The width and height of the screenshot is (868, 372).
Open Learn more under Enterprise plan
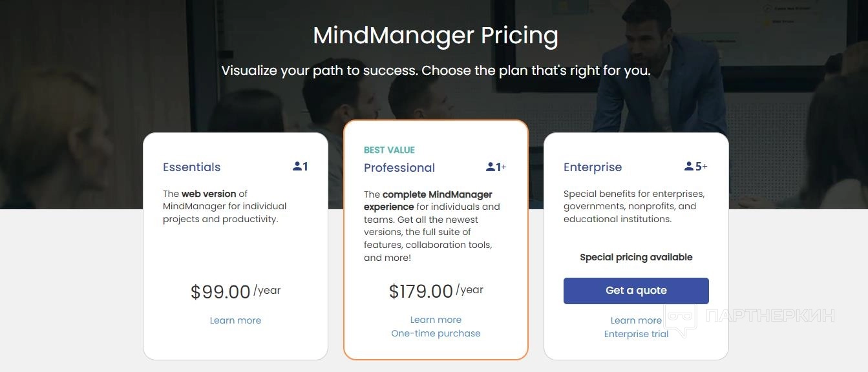[x=636, y=320]
